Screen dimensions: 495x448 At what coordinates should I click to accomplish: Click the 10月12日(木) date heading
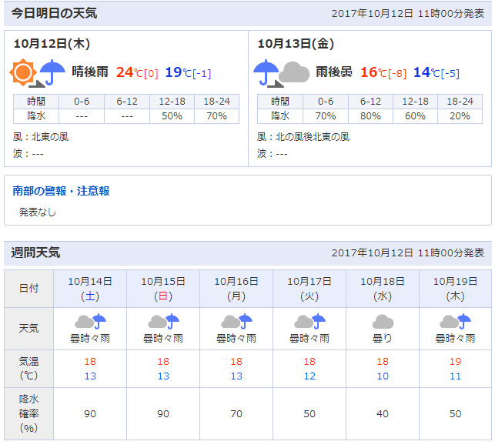45,44
